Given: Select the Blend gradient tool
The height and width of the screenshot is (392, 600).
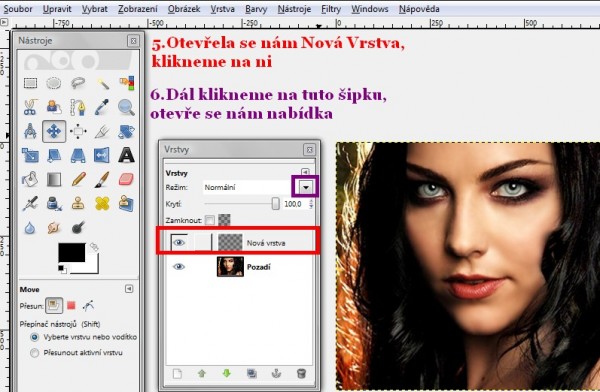Looking at the screenshot, I should point(54,179).
